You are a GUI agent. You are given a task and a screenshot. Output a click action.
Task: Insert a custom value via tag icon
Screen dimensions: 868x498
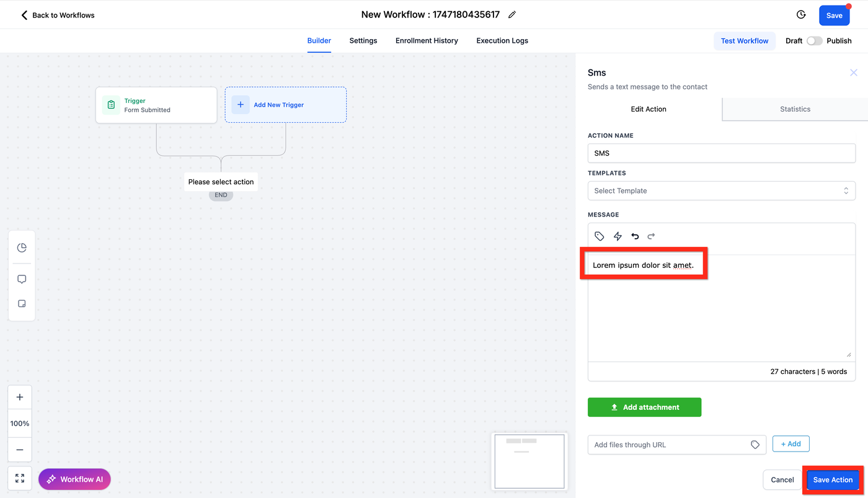[600, 236]
